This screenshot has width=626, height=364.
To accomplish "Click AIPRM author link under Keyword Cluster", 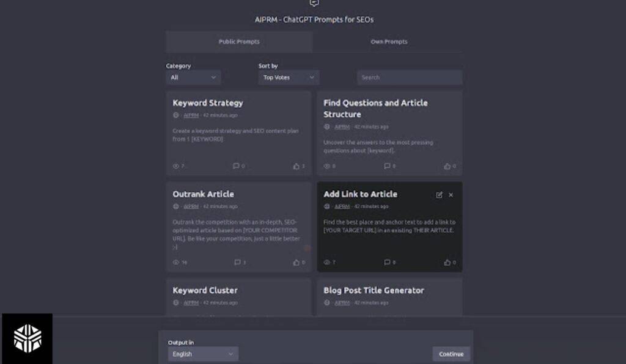I will tap(191, 302).
